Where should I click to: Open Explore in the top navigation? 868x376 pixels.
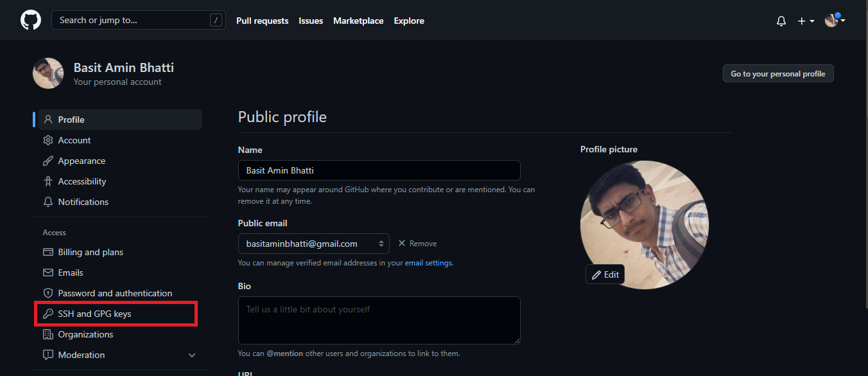(x=409, y=21)
